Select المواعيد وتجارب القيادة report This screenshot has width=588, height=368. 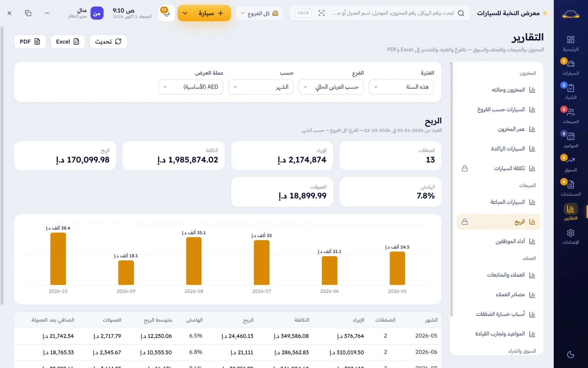coord(498,334)
